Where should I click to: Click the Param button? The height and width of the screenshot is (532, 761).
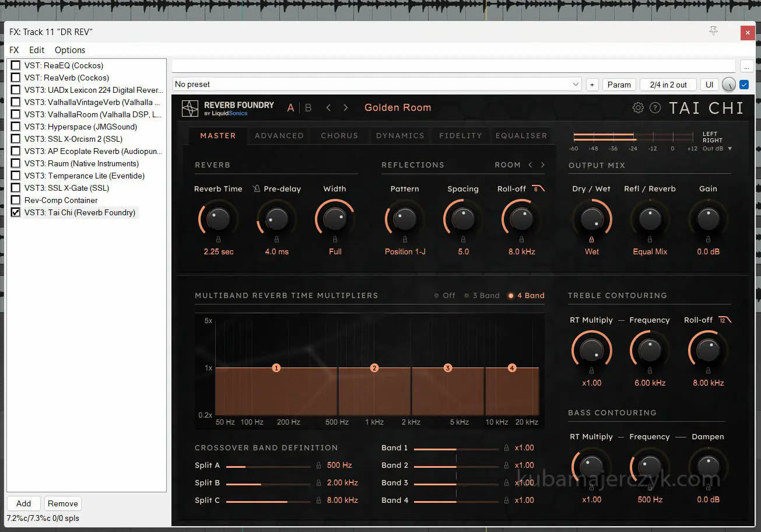point(619,85)
